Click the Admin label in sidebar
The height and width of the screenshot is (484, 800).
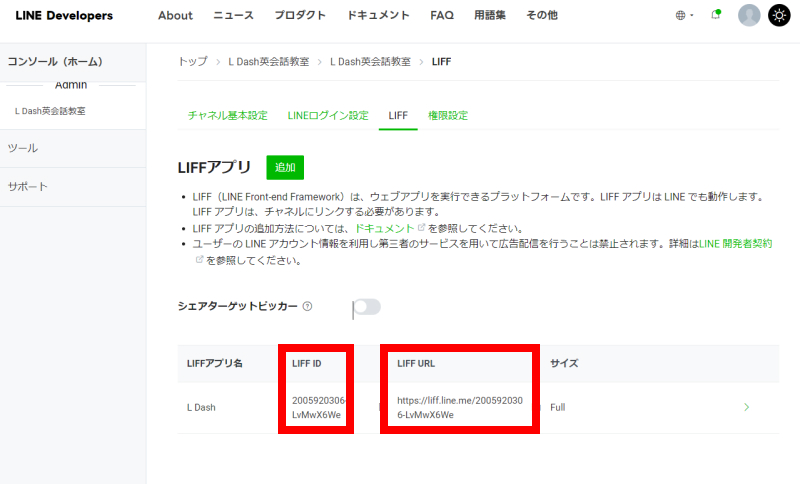click(x=71, y=85)
